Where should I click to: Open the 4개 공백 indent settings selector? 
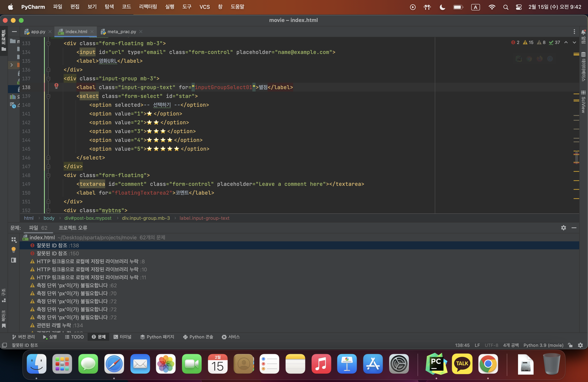[511, 345]
